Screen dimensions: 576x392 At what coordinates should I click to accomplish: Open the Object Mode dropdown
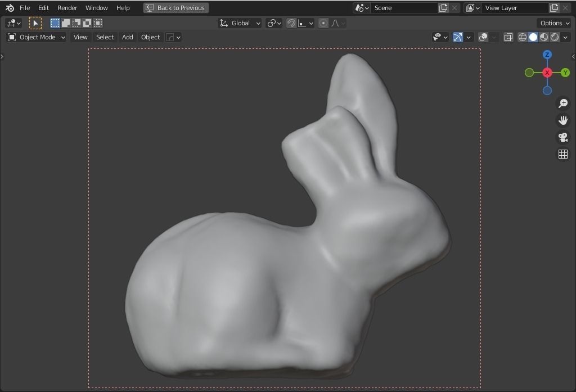coord(37,37)
